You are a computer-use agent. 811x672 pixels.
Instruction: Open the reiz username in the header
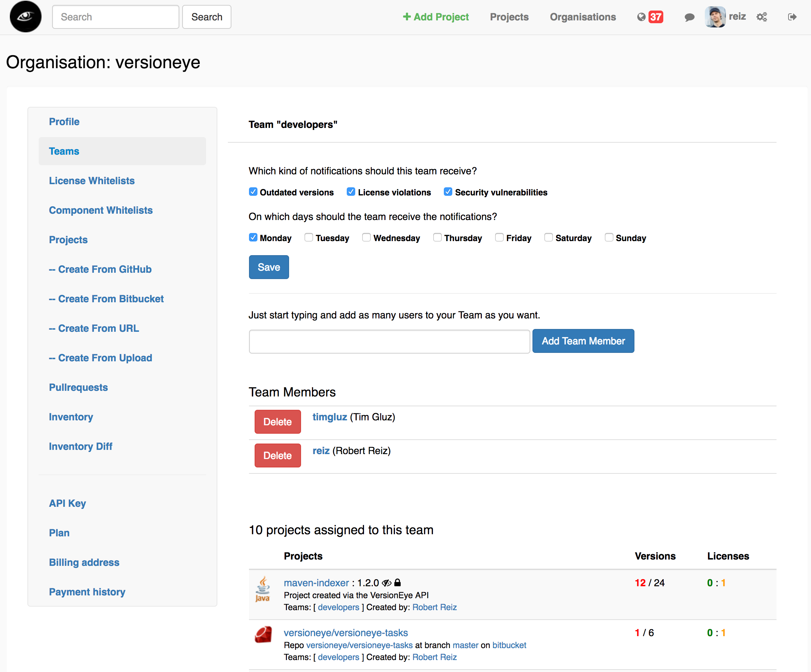737,17
